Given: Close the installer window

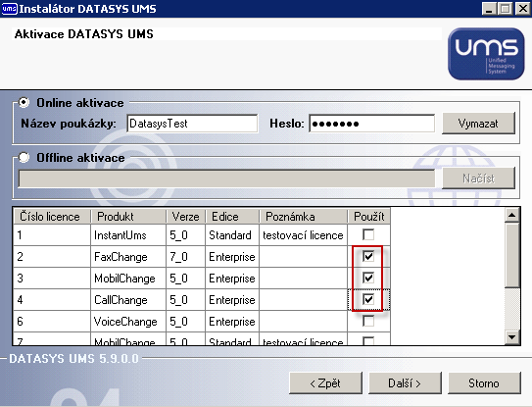Looking at the screenshot, I should point(523,9).
